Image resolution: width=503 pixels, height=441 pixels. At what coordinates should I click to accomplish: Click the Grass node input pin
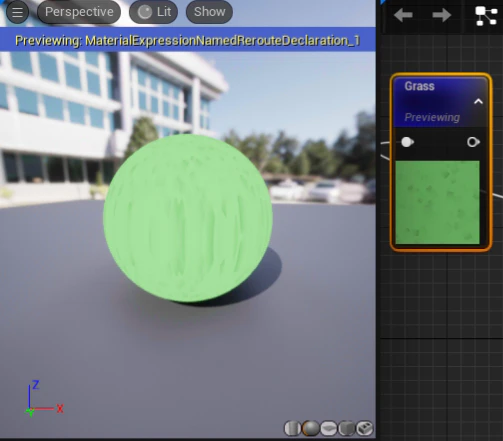407,142
